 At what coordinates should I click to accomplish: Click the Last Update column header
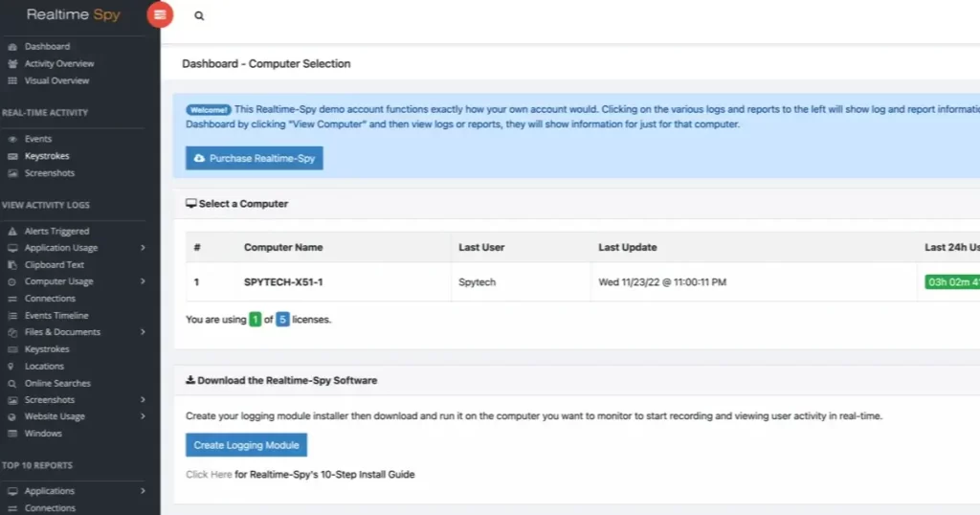[628, 247]
